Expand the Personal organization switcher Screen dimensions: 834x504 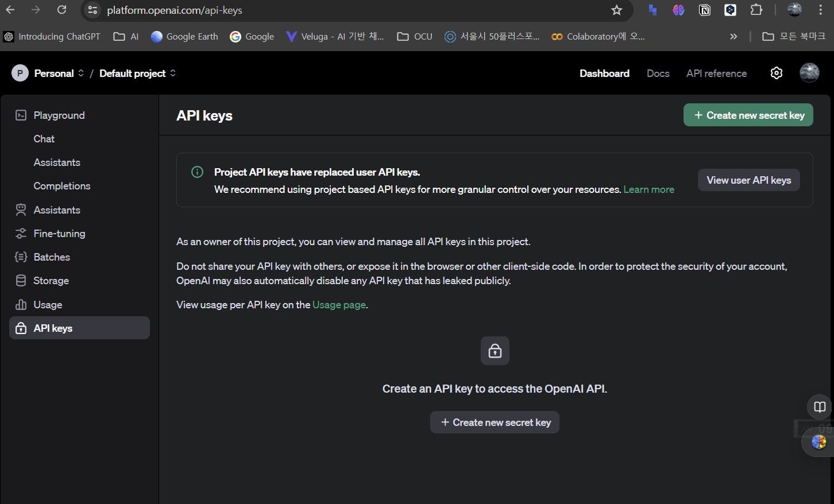pos(48,73)
